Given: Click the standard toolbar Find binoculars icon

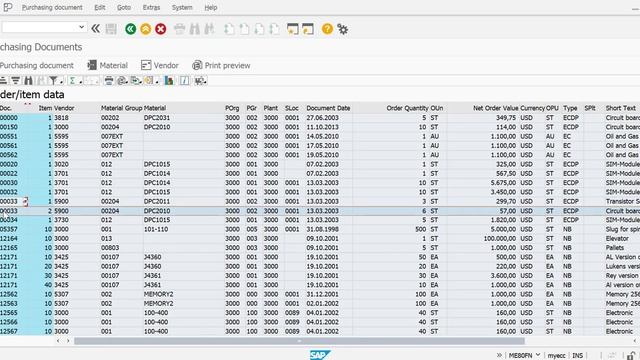Looking at the screenshot, I should pyautogui.click(x=195, y=29).
